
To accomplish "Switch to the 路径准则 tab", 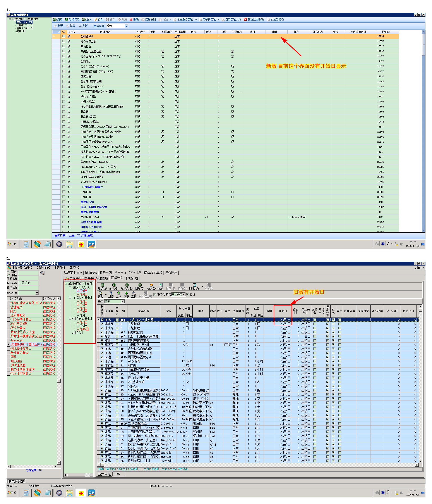I will [106, 273].
